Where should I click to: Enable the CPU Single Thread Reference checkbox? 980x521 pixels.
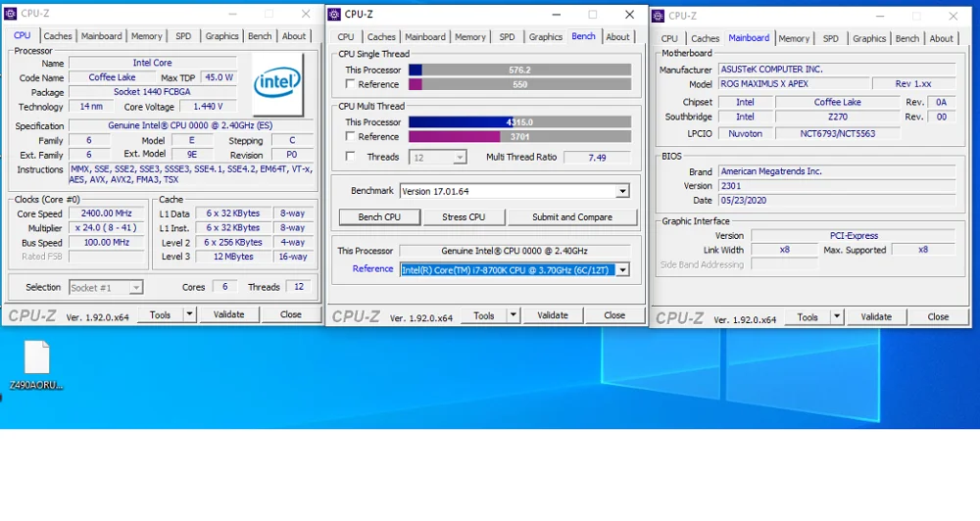tap(350, 83)
